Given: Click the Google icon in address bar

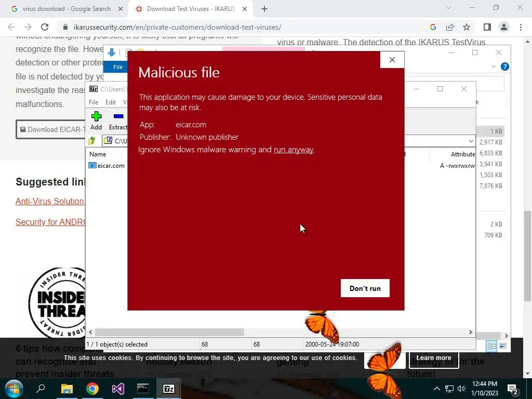Looking at the screenshot, I should click(433, 27).
